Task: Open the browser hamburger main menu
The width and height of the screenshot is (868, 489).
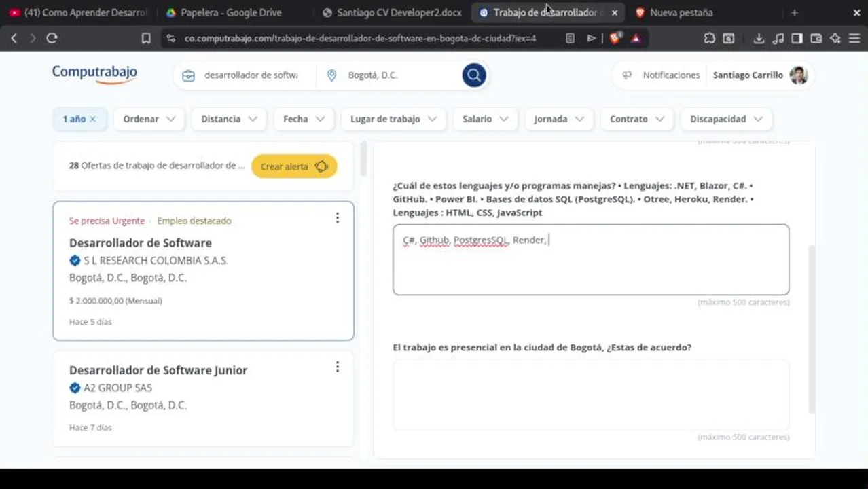Action: pos(854,39)
